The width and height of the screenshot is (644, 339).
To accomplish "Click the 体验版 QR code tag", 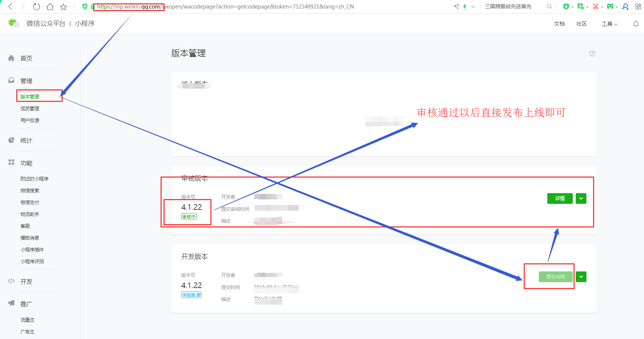I will tap(191, 295).
